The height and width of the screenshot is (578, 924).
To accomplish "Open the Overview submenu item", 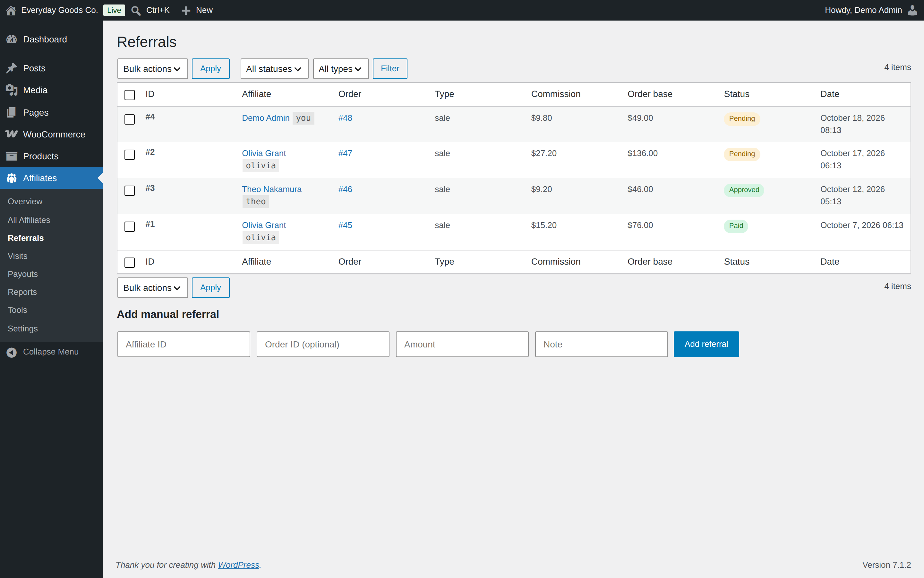I will [25, 201].
